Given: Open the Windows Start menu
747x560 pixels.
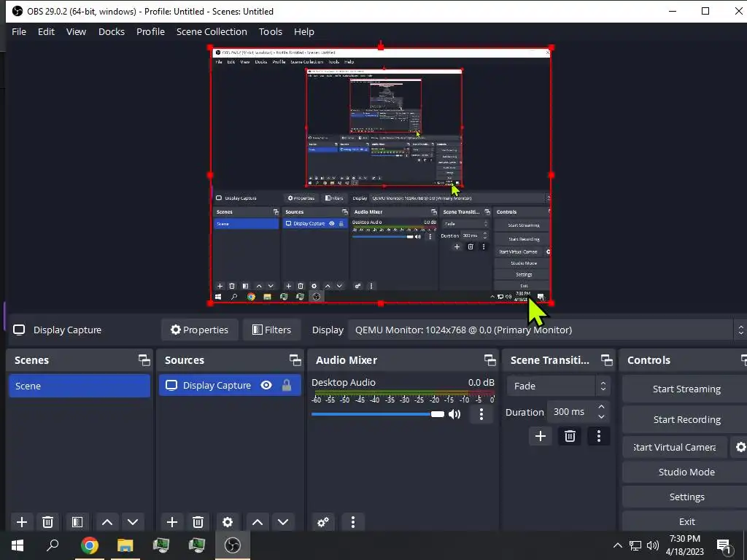Looking at the screenshot, I should click(18, 545).
